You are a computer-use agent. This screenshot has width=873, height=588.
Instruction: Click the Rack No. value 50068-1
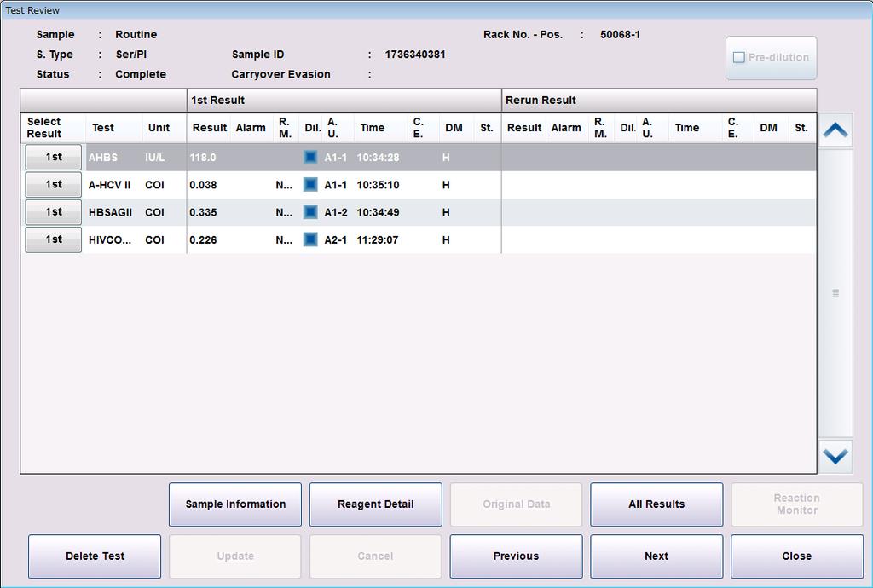pyautogui.click(x=621, y=34)
